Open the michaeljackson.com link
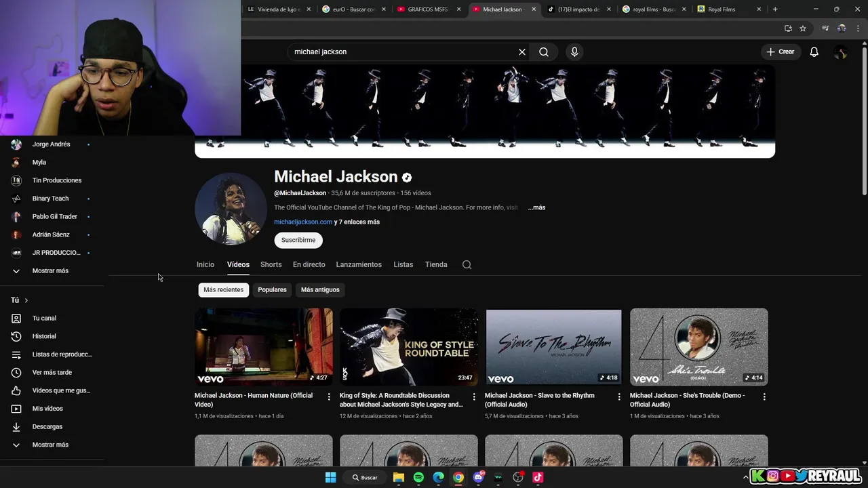Screen dimensions: 868x488 pyautogui.click(x=303, y=222)
